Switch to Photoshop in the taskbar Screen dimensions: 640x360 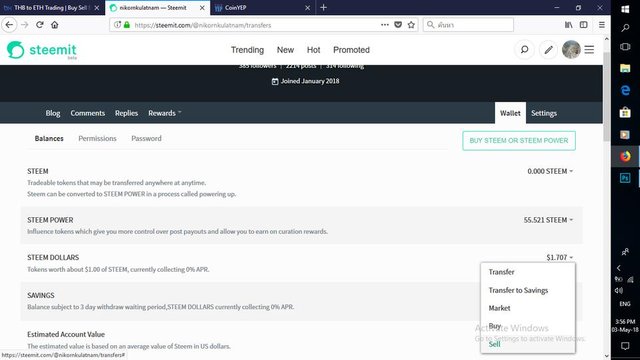tap(625, 178)
